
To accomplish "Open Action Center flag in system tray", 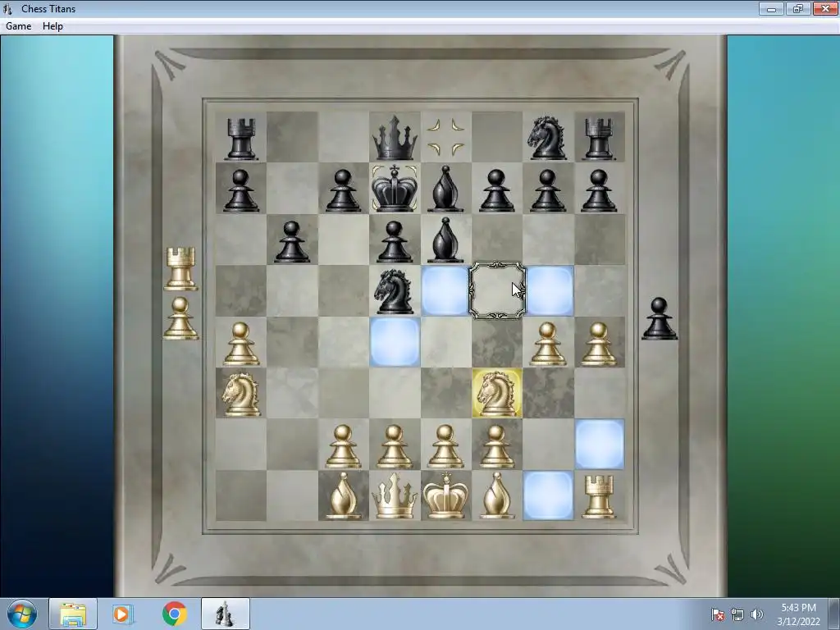I will [718, 614].
